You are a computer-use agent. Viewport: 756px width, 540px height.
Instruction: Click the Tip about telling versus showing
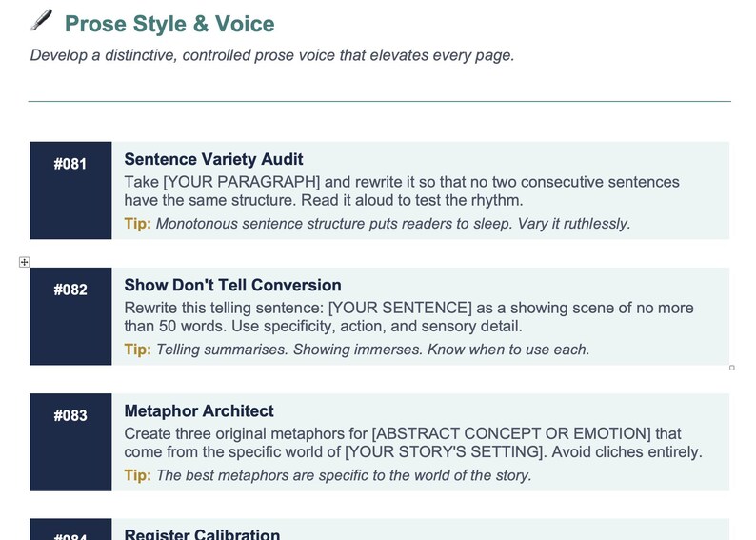357,350
